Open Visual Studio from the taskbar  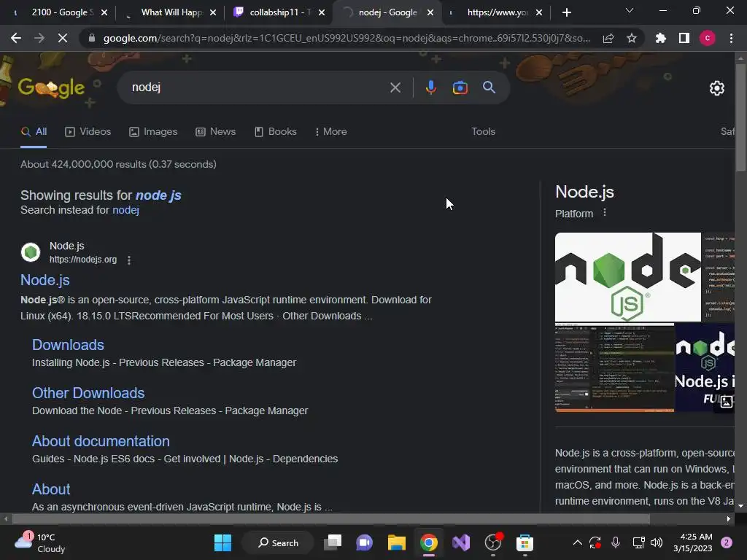[461, 542]
